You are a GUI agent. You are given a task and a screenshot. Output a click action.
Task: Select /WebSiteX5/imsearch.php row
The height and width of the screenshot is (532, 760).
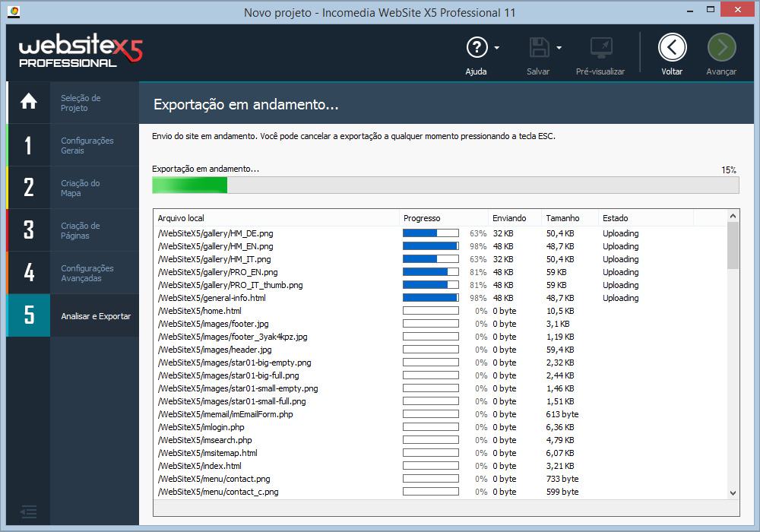440,440
